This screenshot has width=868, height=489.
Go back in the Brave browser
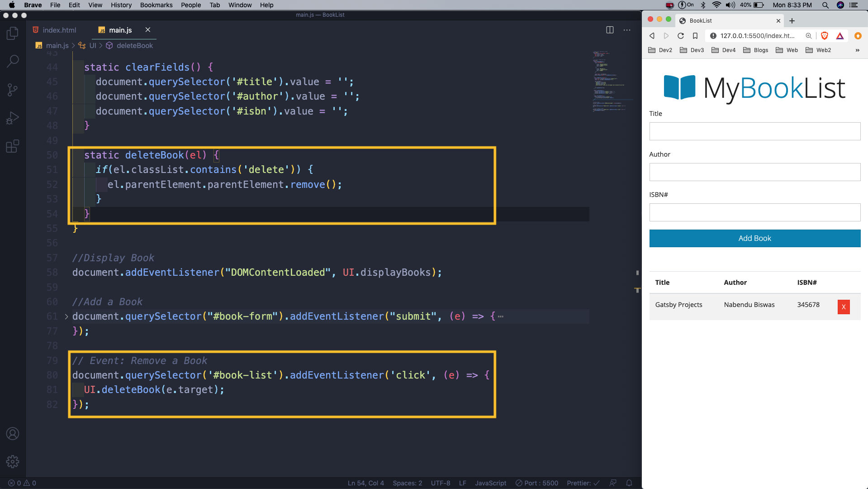click(x=652, y=36)
